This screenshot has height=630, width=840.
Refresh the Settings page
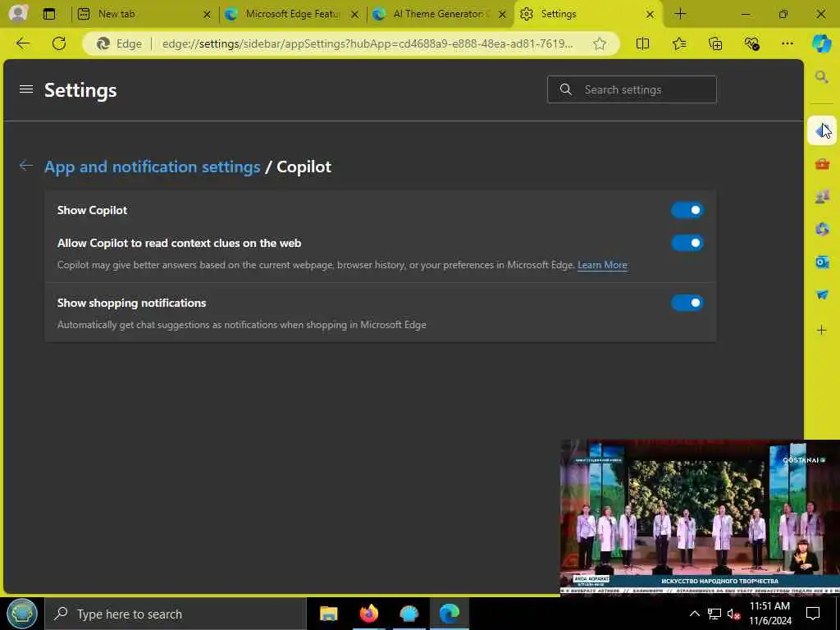tap(59, 43)
